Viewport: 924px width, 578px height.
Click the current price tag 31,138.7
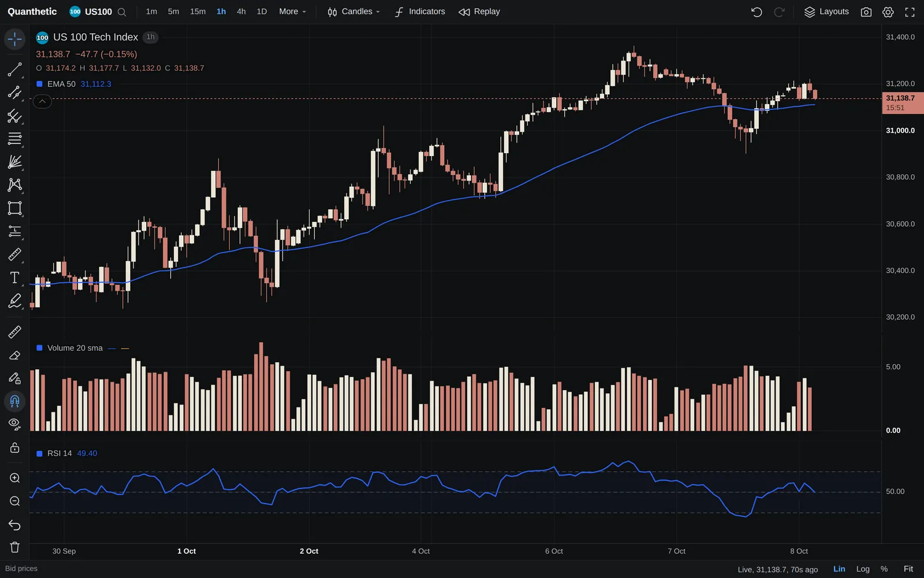(903, 103)
